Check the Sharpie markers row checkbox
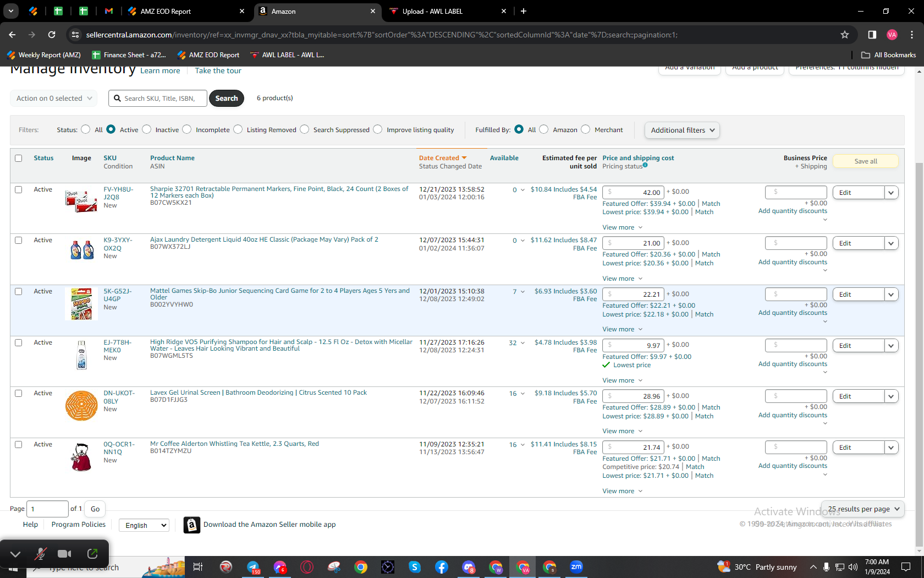Viewport: 924px width, 578px height. [x=18, y=190]
